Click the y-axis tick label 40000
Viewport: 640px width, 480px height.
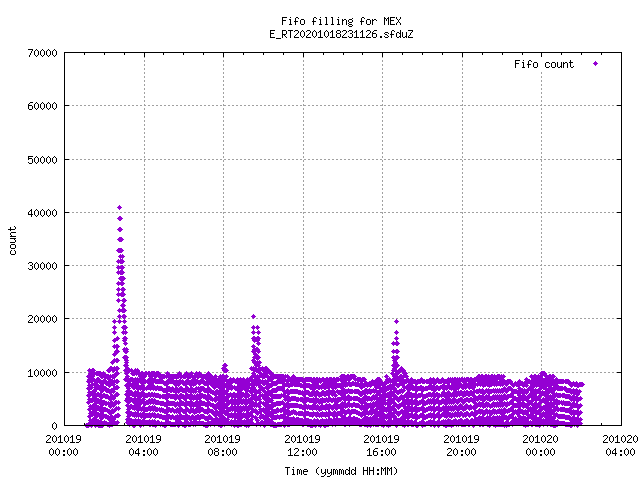(42, 213)
